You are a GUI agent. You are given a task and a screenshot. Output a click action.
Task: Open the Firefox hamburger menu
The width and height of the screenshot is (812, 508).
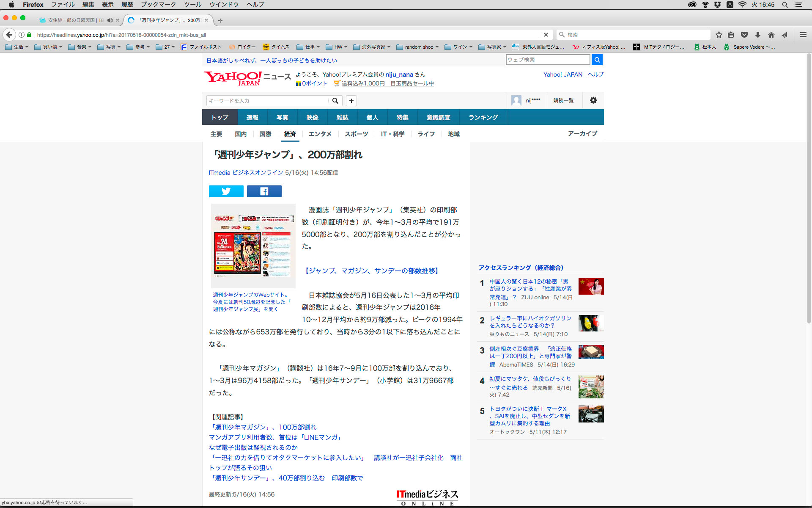803,35
